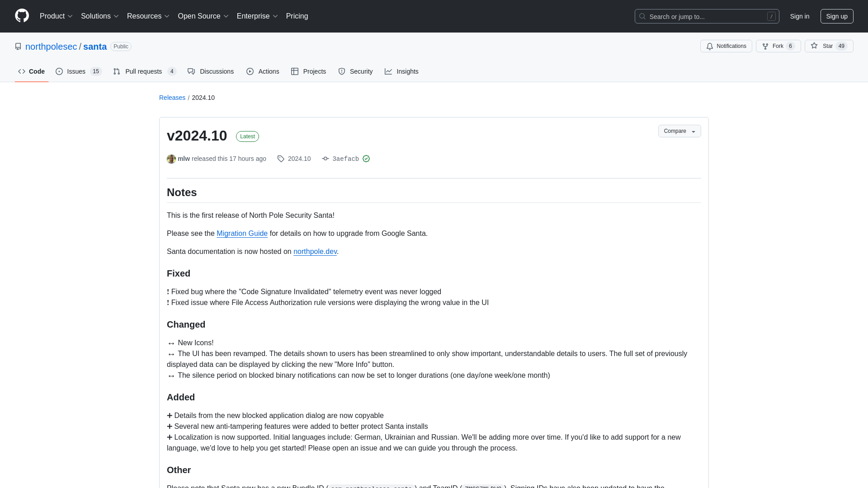Viewport: 868px width, 488px height.
Task: Click the GitHub homepage logo
Action: 21,16
